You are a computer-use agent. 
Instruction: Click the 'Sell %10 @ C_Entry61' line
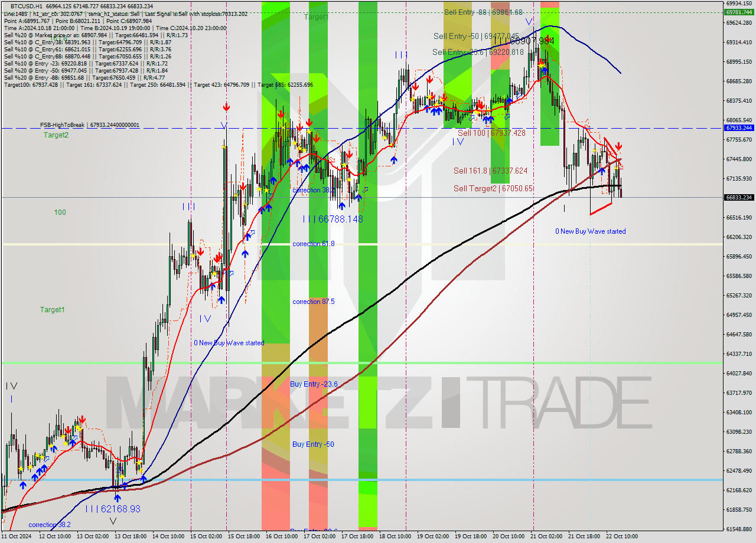87,49
